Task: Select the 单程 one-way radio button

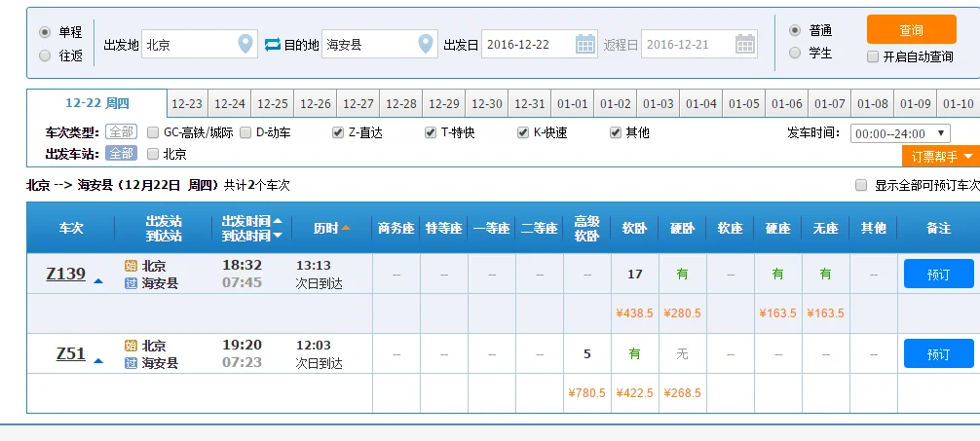Action: tap(45, 32)
